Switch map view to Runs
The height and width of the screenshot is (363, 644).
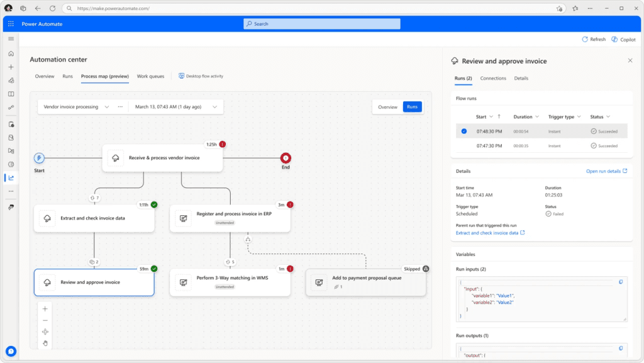pos(412,107)
